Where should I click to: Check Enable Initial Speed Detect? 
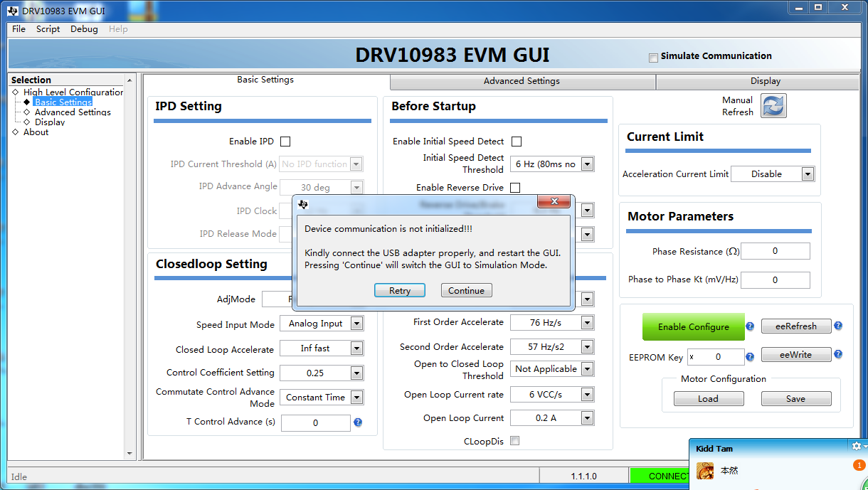tap(517, 142)
